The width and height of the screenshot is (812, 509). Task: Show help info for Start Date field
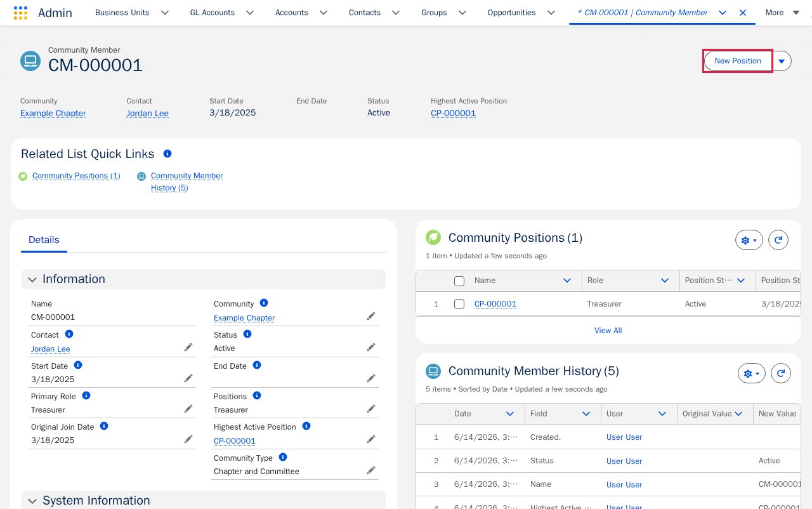pos(78,365)
